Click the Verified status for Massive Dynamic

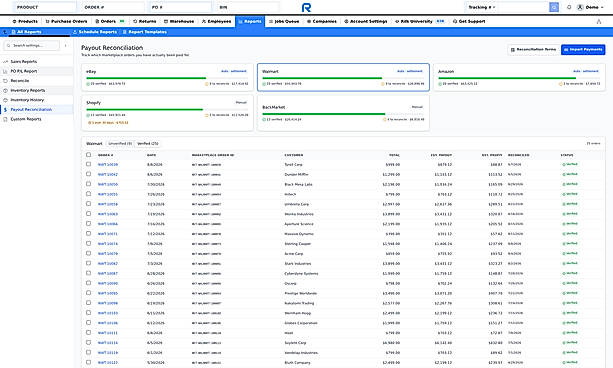point(570,234)
